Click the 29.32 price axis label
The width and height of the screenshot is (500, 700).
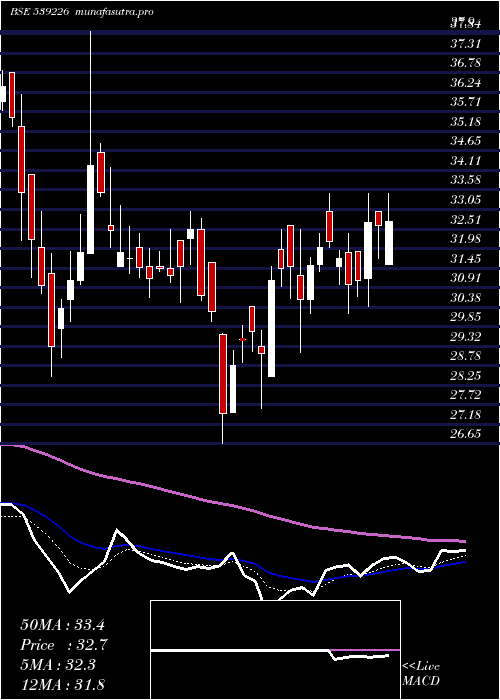[x=466, y=337]
